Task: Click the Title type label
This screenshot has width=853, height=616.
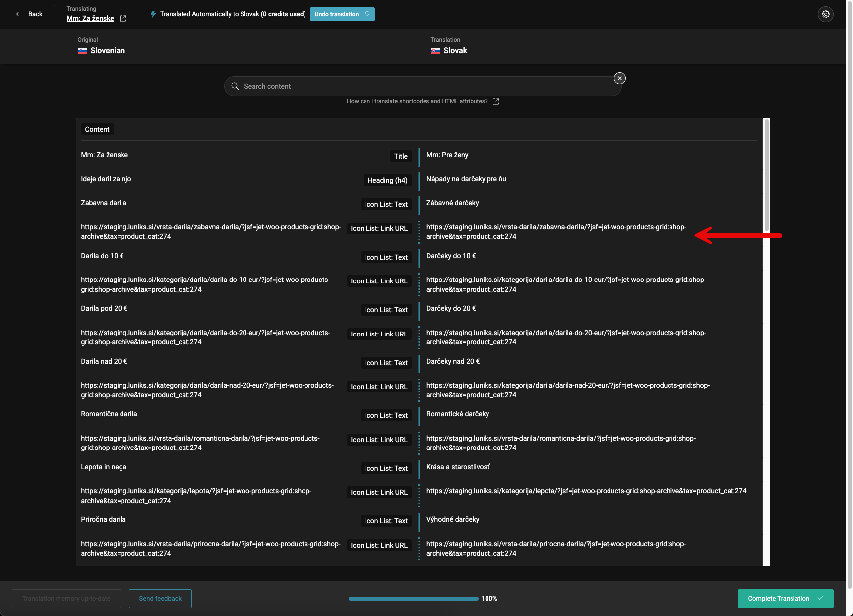Action: pyautogui.click(x=401, y=157)
